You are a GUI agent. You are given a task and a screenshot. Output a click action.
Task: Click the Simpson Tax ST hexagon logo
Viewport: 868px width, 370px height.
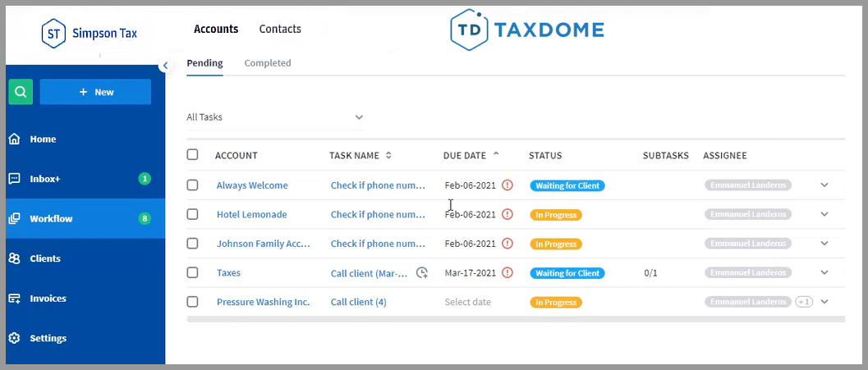(x=53, y=34)
